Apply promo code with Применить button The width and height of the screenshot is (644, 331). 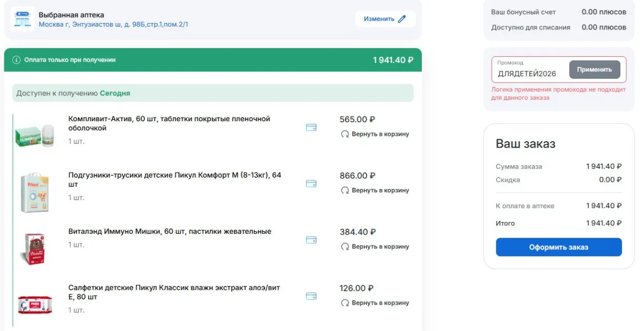(x=595, y=70)
